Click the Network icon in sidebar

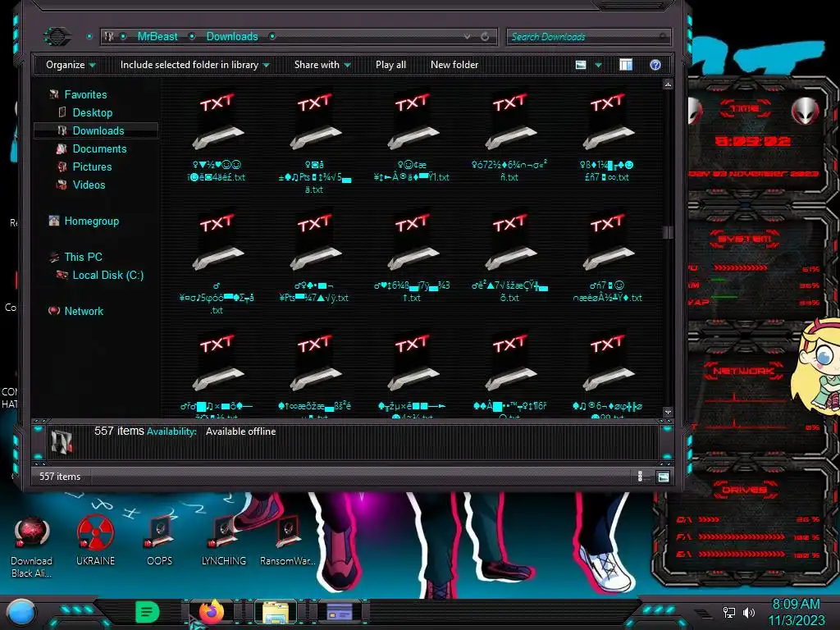(53, 311)
